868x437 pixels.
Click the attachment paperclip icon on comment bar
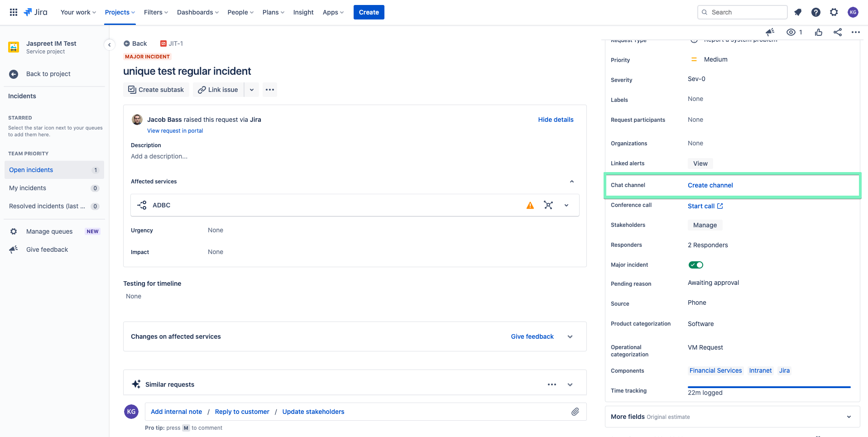pos(575,412)
